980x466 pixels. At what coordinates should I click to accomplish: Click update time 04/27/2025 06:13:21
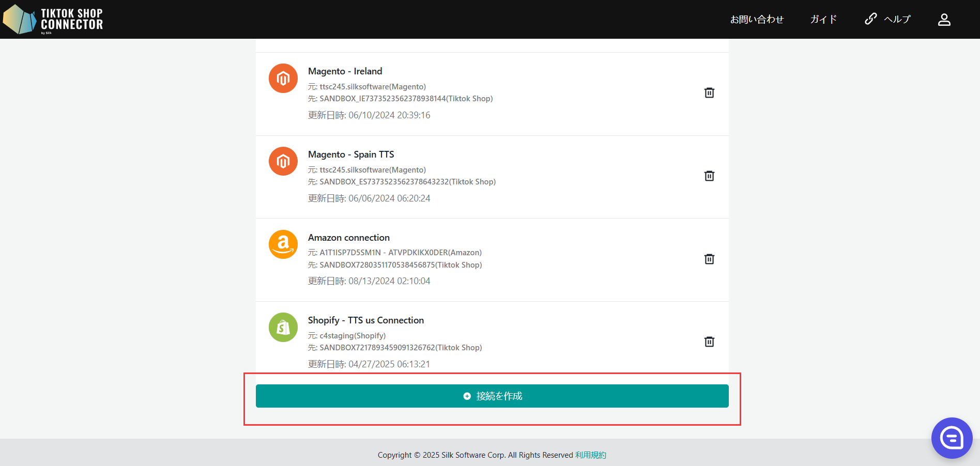pyautogui.click(x=369, y=364)
